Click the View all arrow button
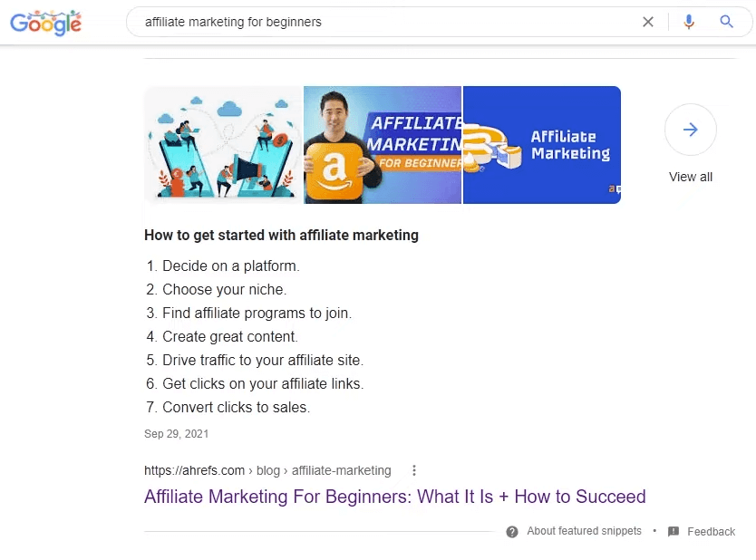Viewport: 756px width, 560px height. point(691,130)
